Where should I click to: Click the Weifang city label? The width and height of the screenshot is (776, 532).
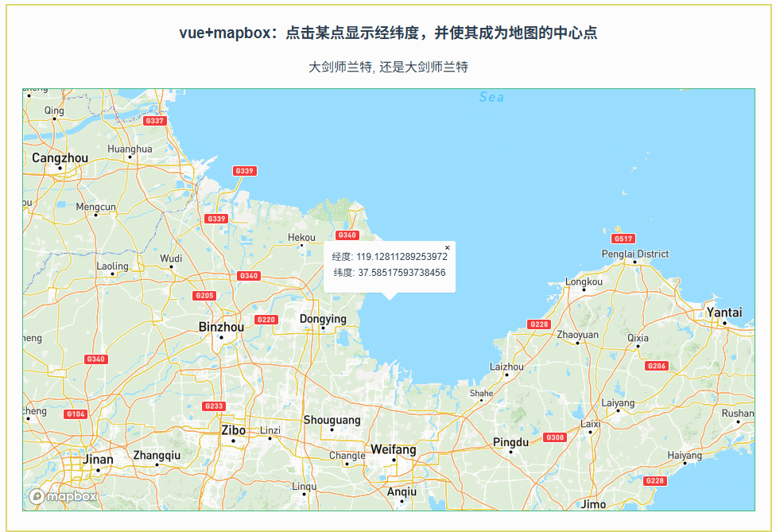pyautogui.click(x=394, y=449)
